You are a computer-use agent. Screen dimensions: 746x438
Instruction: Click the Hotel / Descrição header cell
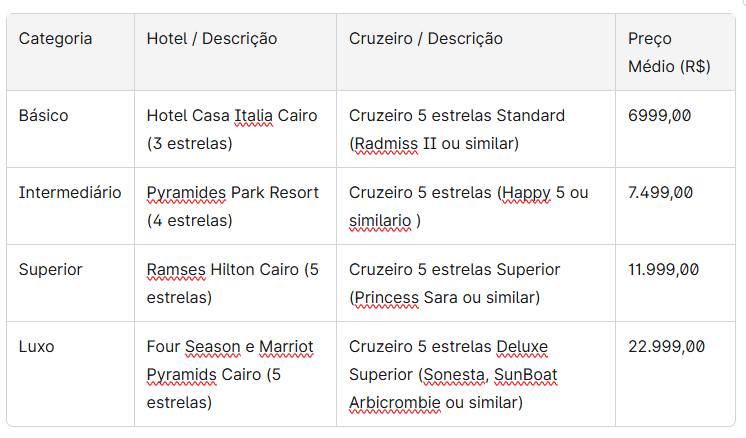point(212,39)
